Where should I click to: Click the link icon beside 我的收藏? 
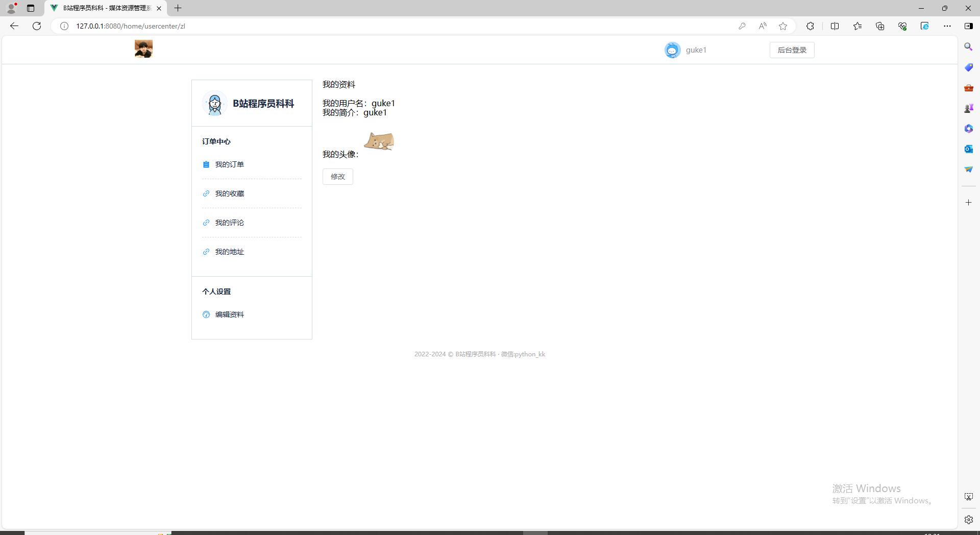coord(206,193)
